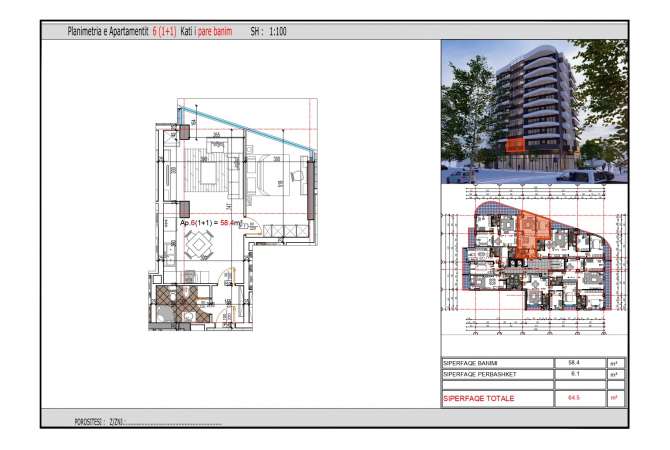Click the 'Planimetria e Apartamentit' title text

click(x=107, y=33)
